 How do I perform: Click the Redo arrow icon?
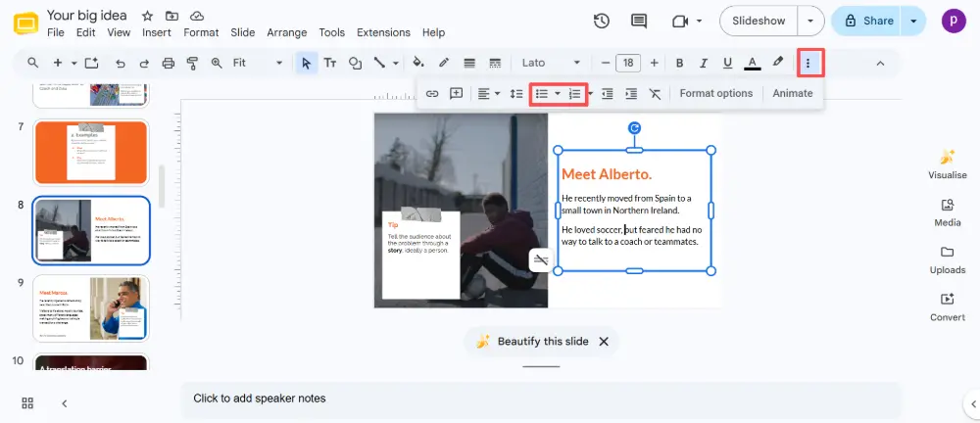[144, 63]
